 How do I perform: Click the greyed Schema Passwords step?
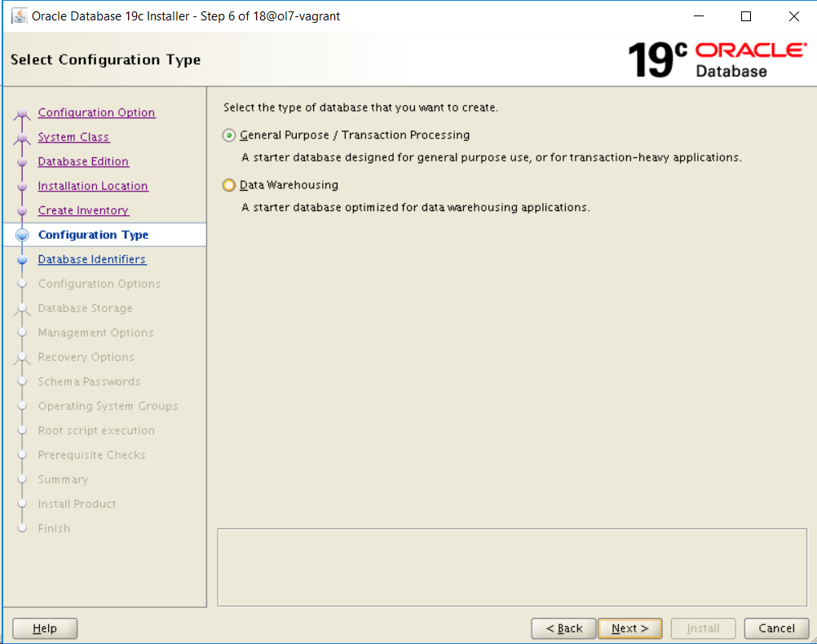coord(89,382)
